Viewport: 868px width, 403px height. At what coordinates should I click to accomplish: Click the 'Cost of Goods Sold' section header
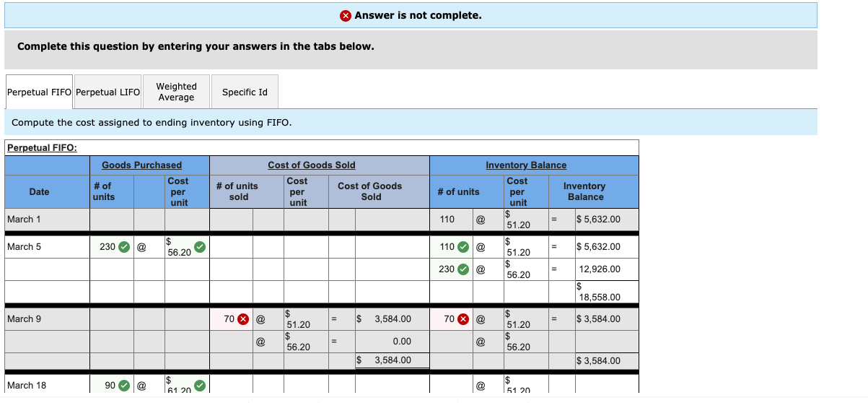312,165
